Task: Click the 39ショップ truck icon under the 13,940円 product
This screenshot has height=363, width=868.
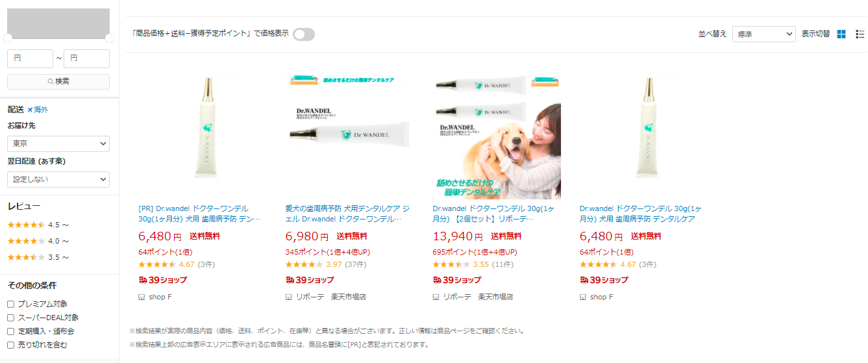Action: tap(437, 280)
